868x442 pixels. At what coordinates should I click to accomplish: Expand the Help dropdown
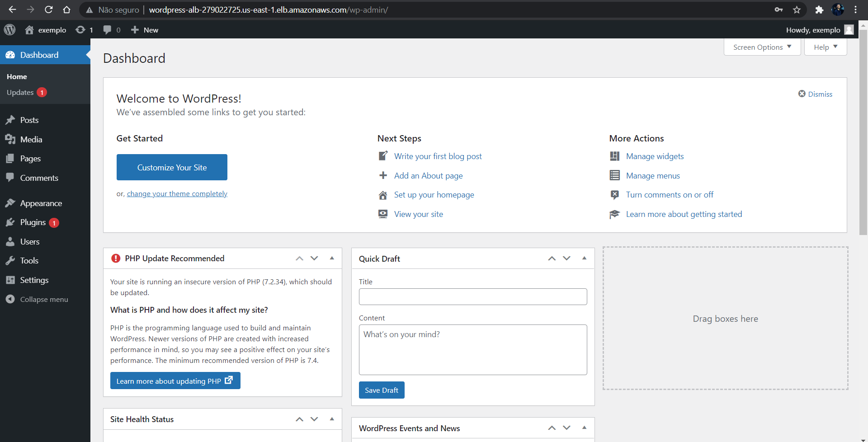(826, 47)
